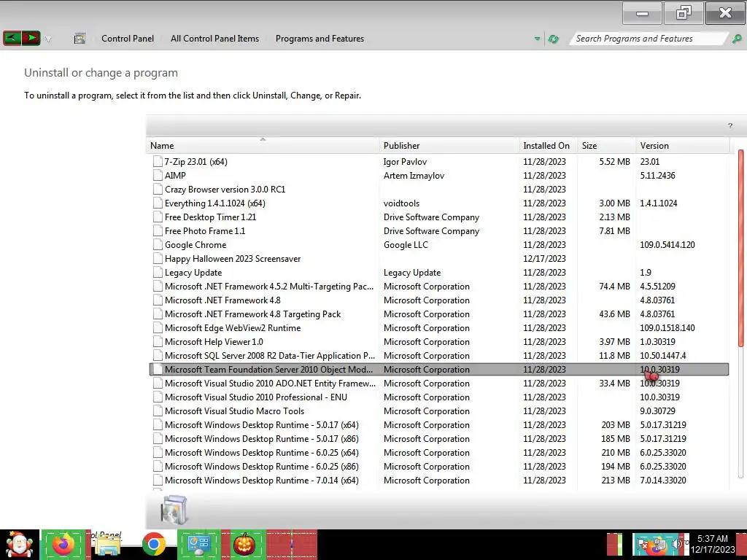This screenshot has height=560, width=747.
Task: Select Windows Desktop Runtime 6.0.25 (x64)
Action: tap(438, 452)
